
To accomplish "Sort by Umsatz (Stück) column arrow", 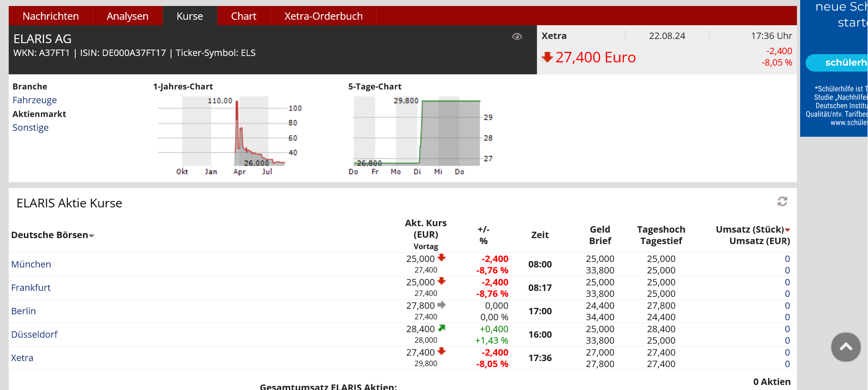I will [787, 230].
